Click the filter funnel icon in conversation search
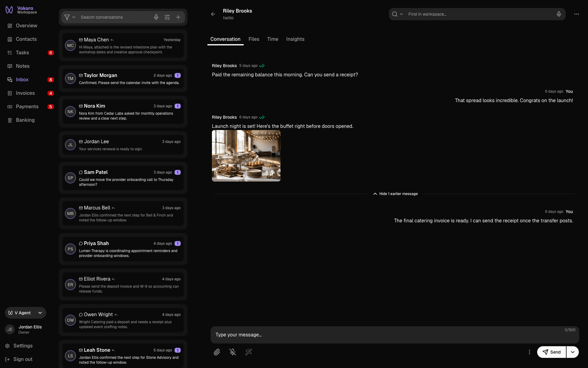The height and width of the screenshot is (368, 588). coord(67,17)
